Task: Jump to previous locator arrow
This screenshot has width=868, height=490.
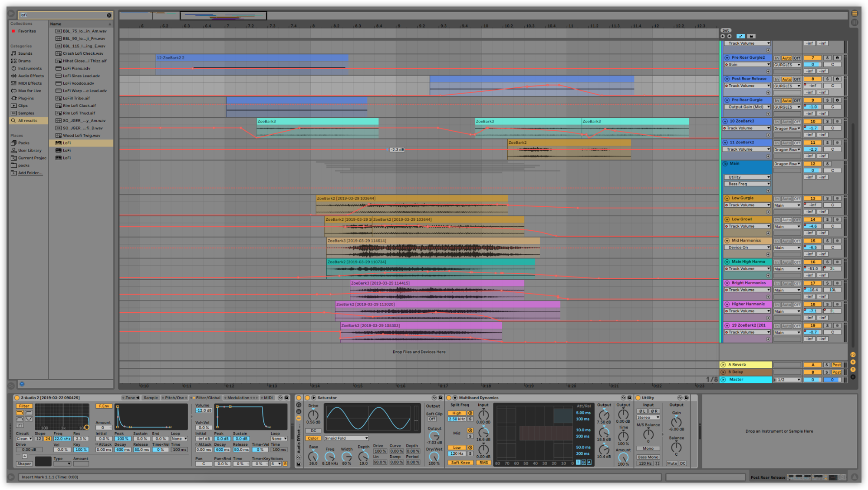Action: 723,36
